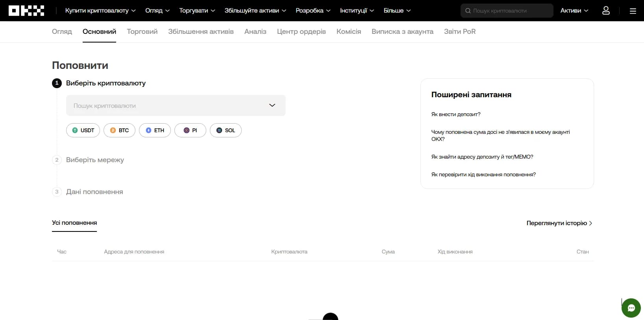Image resolution: width=644 pixels, height=320 pixels.
Task: Click step 3 Дані поповнення
Action: (x=94, y=192)
